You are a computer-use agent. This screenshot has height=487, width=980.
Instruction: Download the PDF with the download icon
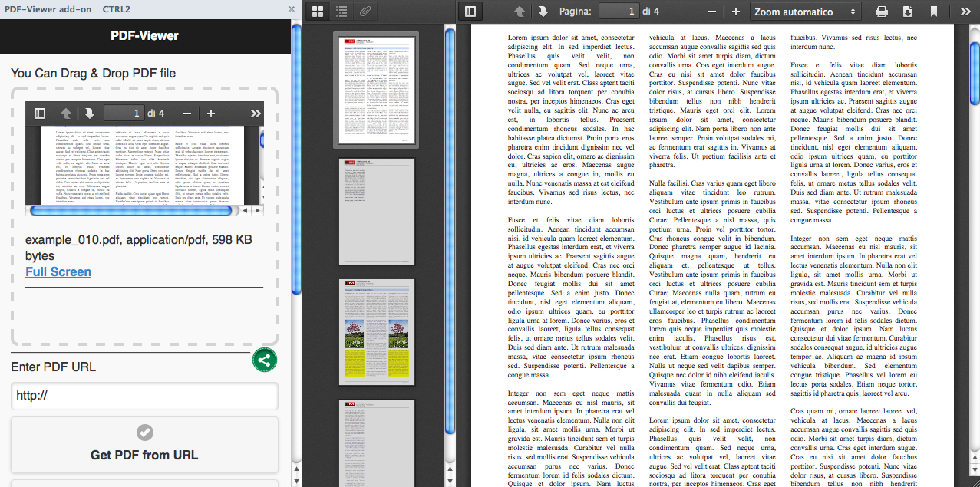pos(907,12)
